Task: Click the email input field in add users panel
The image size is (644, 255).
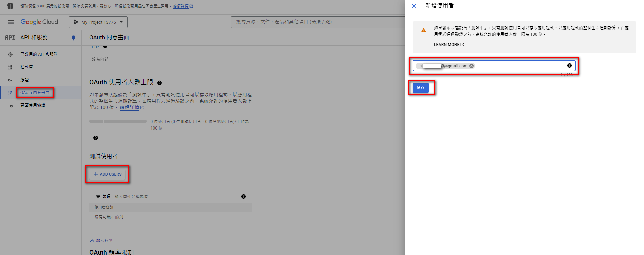Action: 494,66
